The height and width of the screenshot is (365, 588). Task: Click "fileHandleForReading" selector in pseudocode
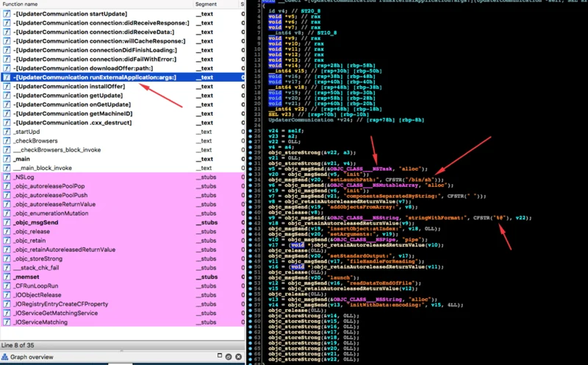point(381,261)
